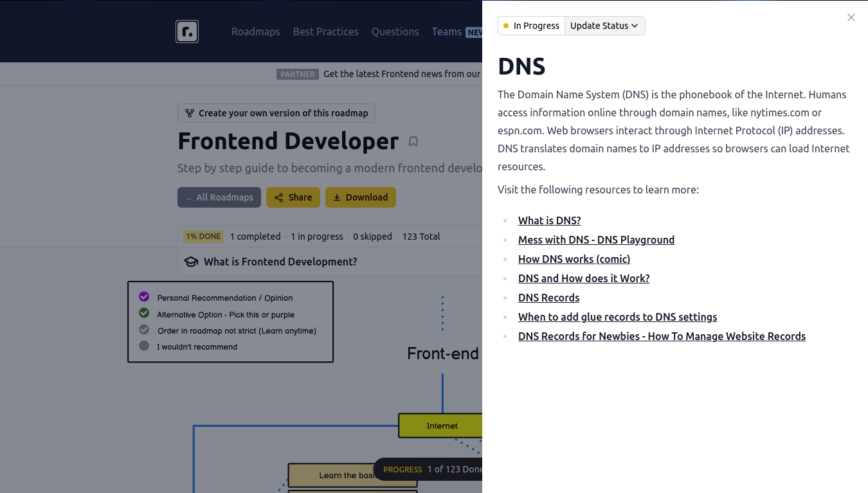
Task: Click the In Progress status indicator
Action: (532, 26)
